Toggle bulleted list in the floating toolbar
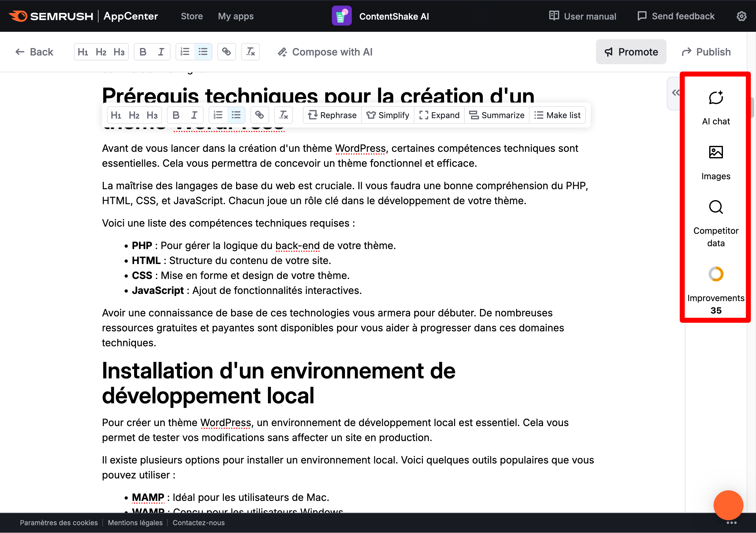Viewport: 756px width, 533px height. pyautogui.click(x=236, y=115)
